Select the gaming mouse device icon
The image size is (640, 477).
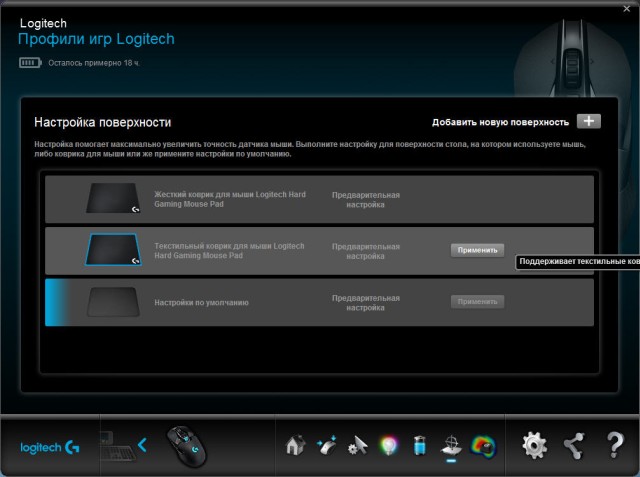186,446
